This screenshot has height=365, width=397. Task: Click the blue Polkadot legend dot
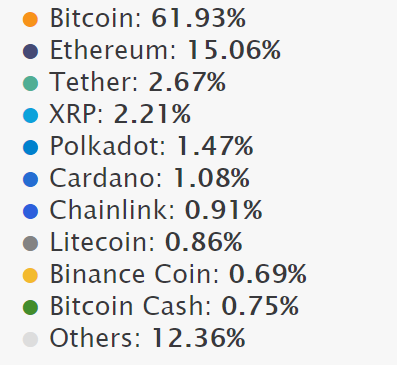30,147
